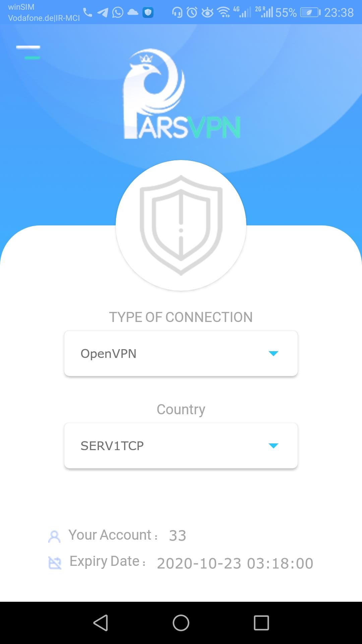
Task: Tap the shield notification icon in status bar
Action: click(148, 13)
